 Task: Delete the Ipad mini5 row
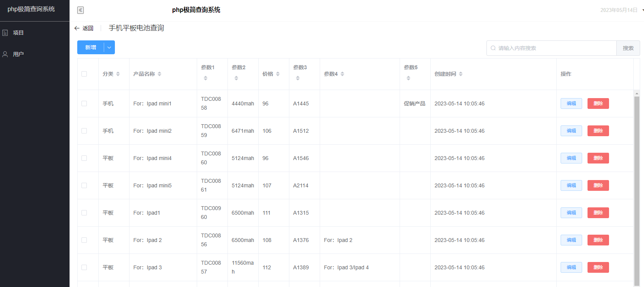coord(598,185)
